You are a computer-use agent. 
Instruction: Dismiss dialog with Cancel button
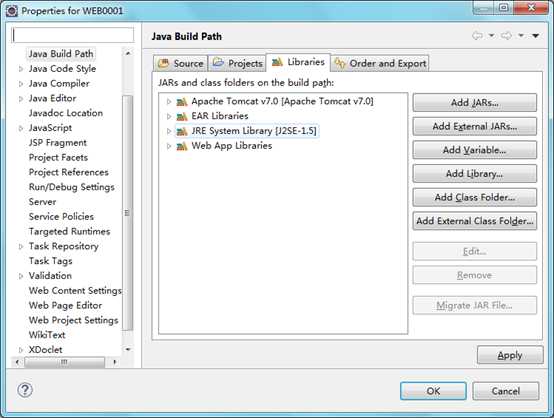506,391
